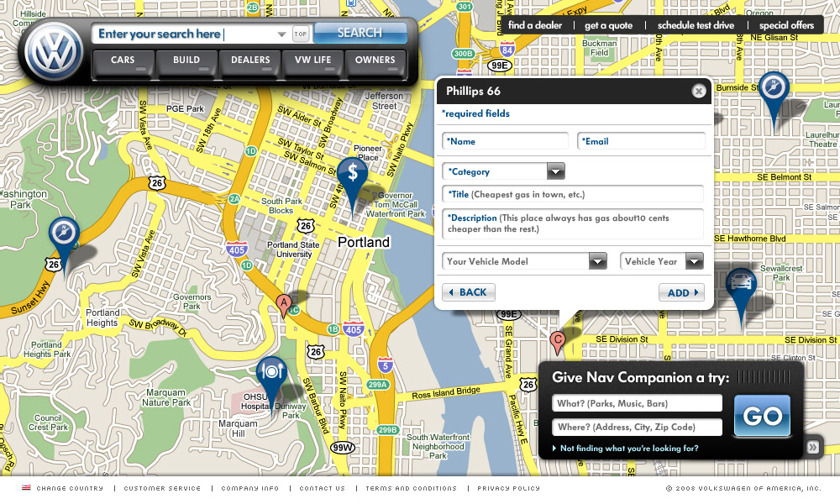Click the GO button in Nav Companion
Viewport: 840px width, 504px height.
pyautogui.click(x=763, y=416)
